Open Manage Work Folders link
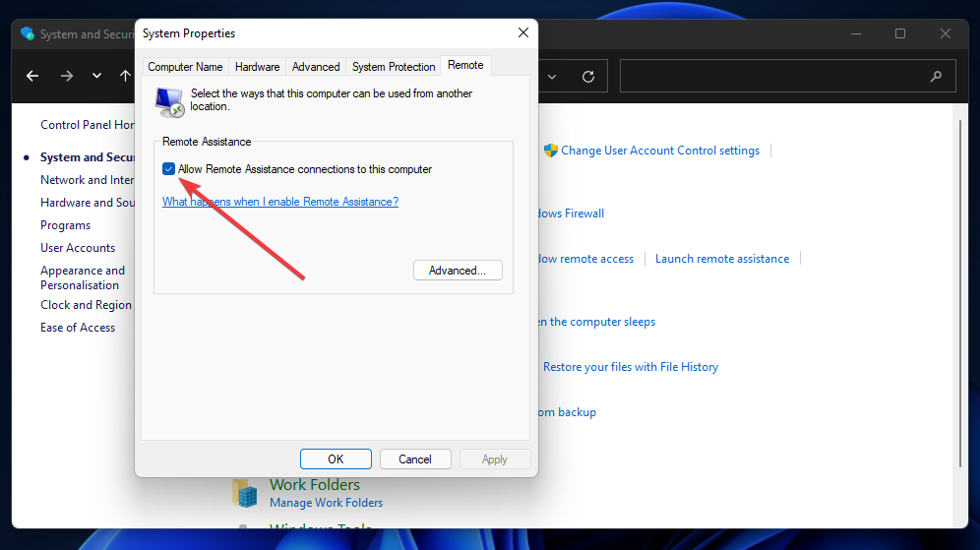Screen dimensions: 980x550 click(327, 503)
